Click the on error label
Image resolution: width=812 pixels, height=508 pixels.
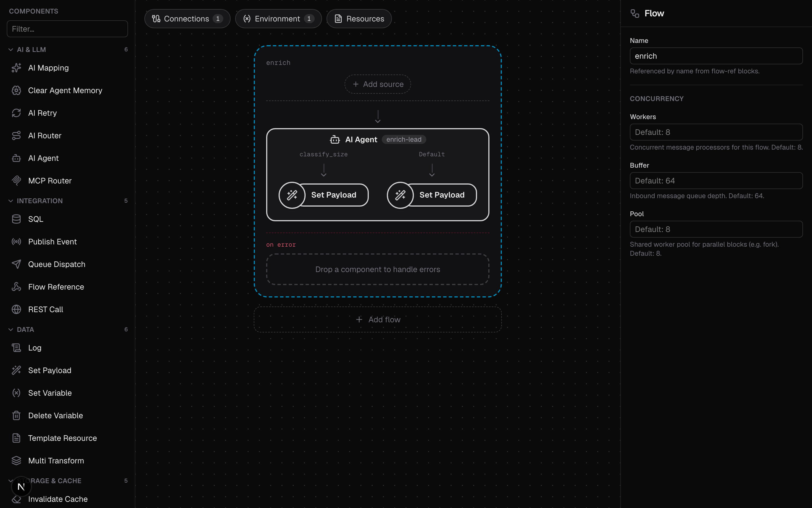point(281,245)
